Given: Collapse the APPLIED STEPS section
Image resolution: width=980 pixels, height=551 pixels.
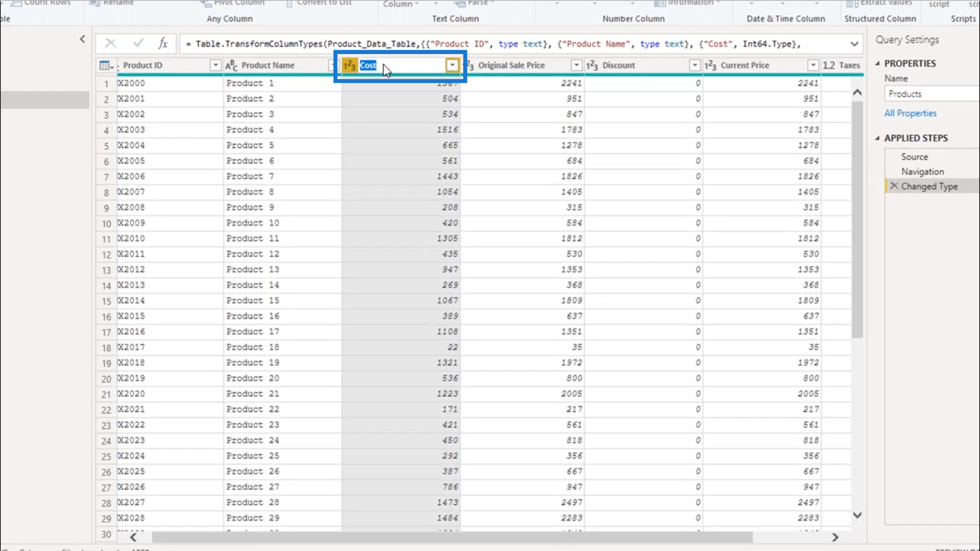Looking at the screenshot, I should pos(878,138).
